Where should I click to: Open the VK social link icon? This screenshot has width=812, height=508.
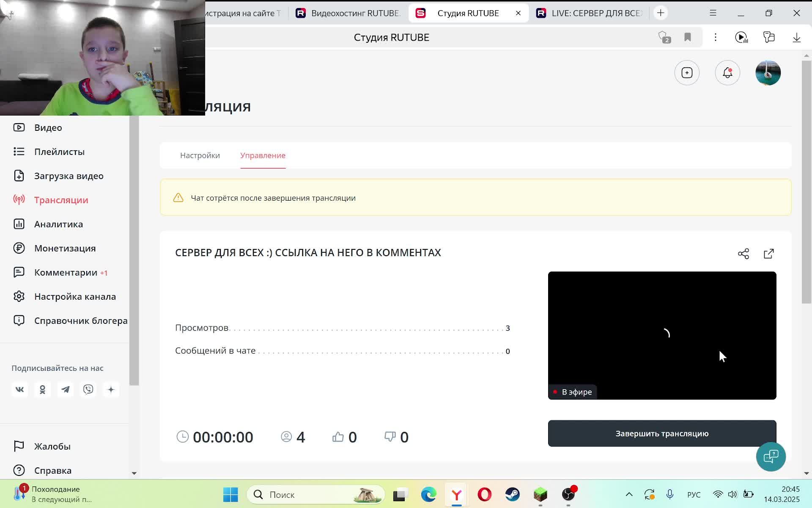(x=20, y=389)
